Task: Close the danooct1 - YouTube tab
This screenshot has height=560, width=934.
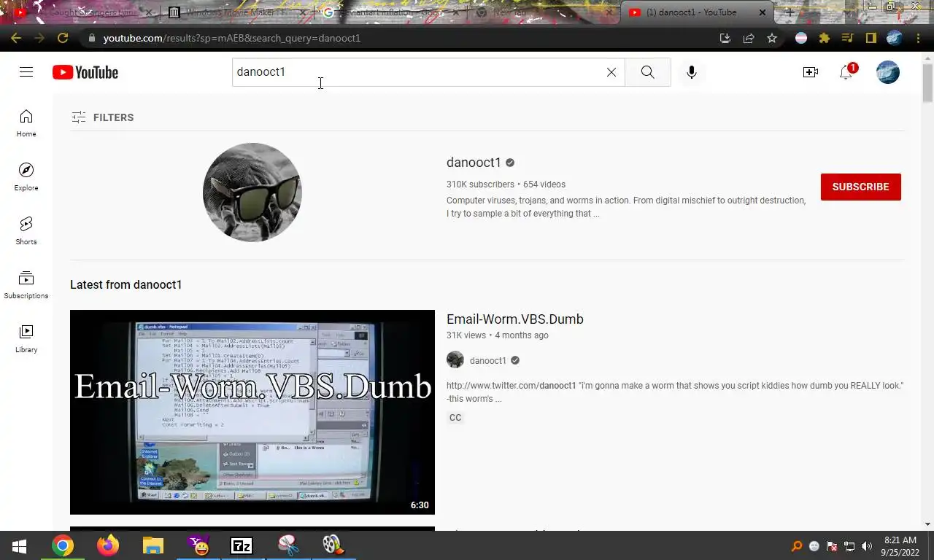Action: (763, 12)
